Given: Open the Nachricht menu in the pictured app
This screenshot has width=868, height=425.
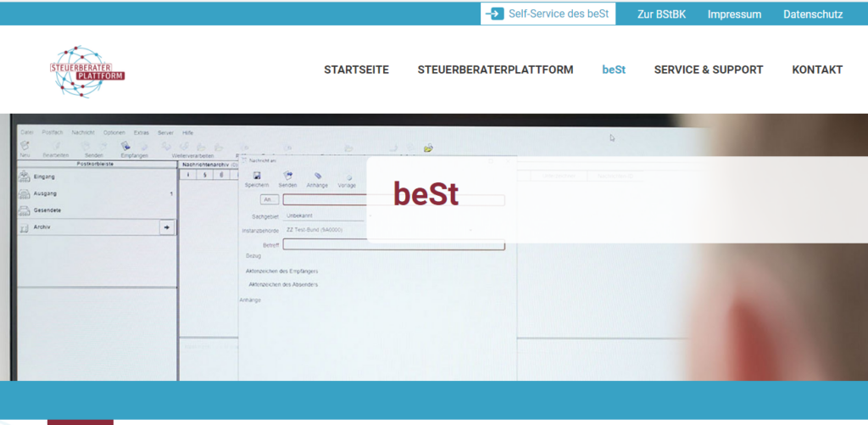Looking at the screenshot, I should [83, 133].
